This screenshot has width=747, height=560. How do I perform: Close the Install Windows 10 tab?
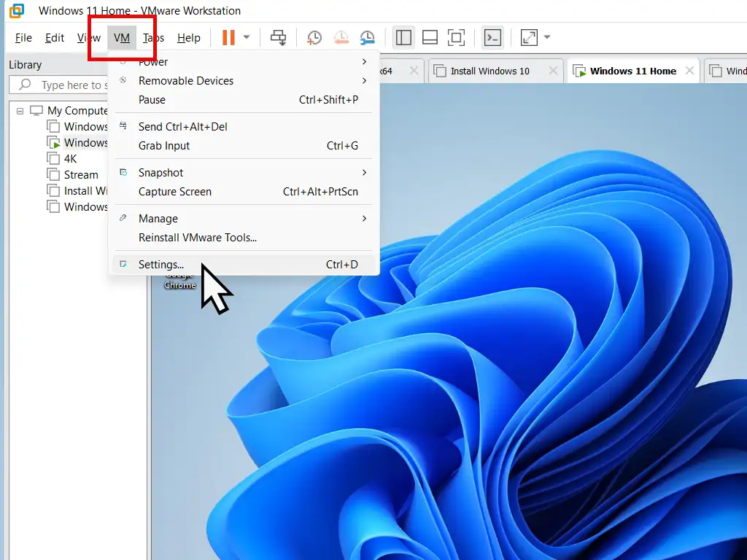(x=553, y=71)
